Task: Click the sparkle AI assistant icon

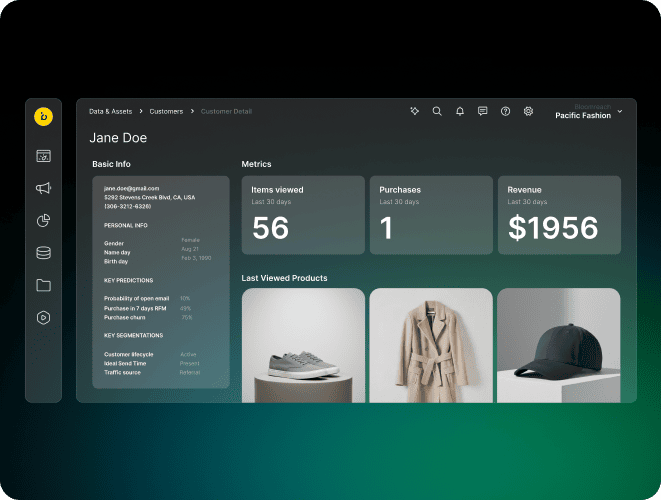Action: coord(414,111)
